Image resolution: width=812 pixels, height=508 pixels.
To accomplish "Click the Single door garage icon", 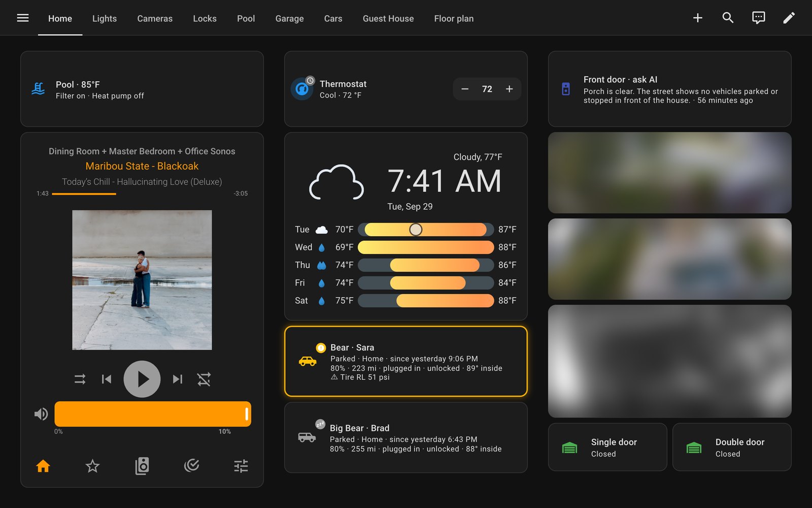I will (x=569, y=448).
